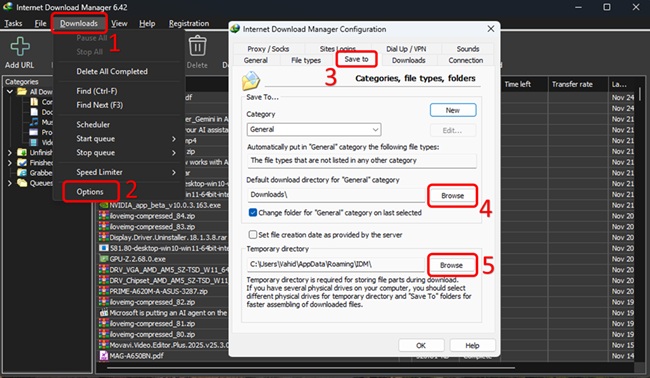650x378 pixels.
Task: Expand the Start queue submenu
Action: (x=174, y=139)
